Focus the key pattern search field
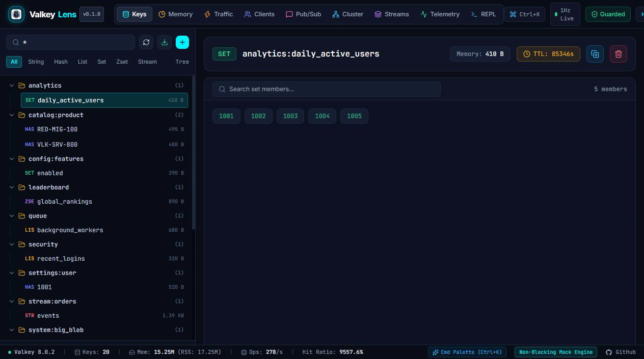Viewport: 644px width, 359px height. pos(70,42)
